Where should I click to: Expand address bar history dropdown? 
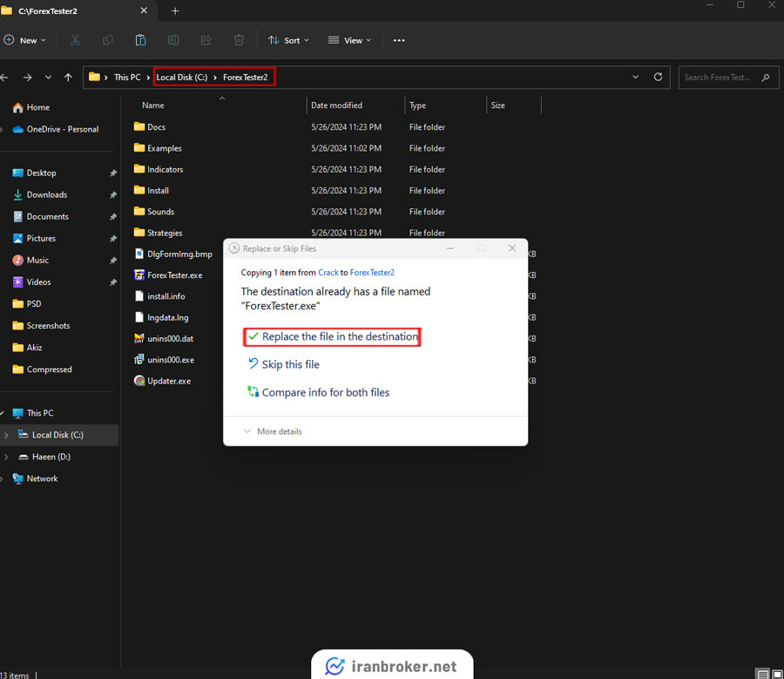click(x=636, y=77)
